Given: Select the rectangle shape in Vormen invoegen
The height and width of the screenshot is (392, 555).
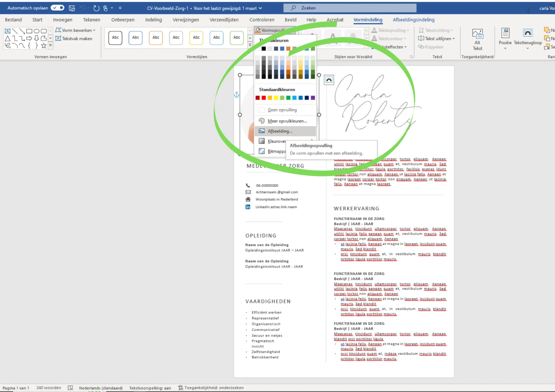Looking at the screenshot, I should (x=29, y=31).
